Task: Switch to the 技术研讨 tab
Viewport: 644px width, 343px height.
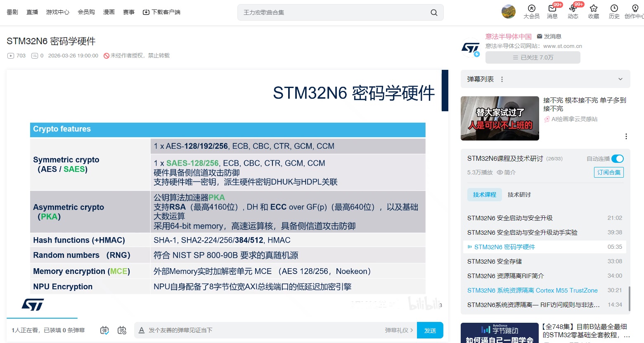Action: 519,195
